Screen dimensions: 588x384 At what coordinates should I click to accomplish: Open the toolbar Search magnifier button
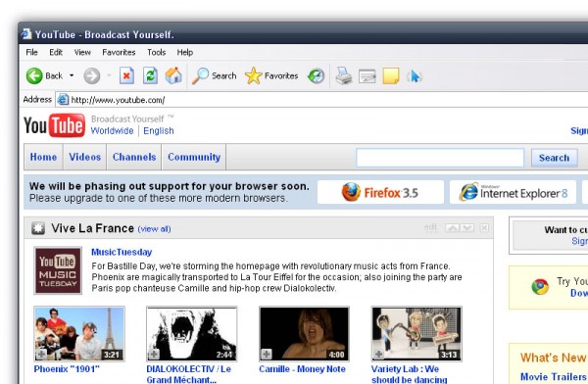pyautogui.click(x=214, y=75)
